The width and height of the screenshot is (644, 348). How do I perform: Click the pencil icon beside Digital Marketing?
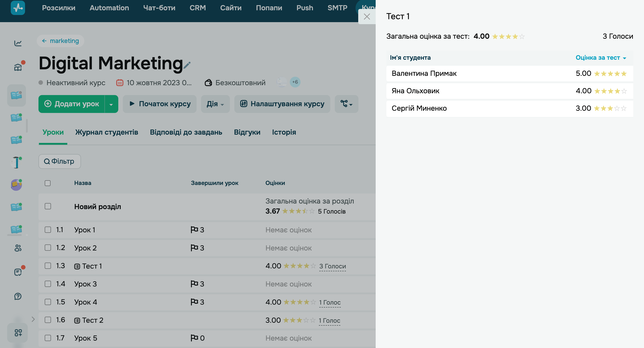coord(187,66)
